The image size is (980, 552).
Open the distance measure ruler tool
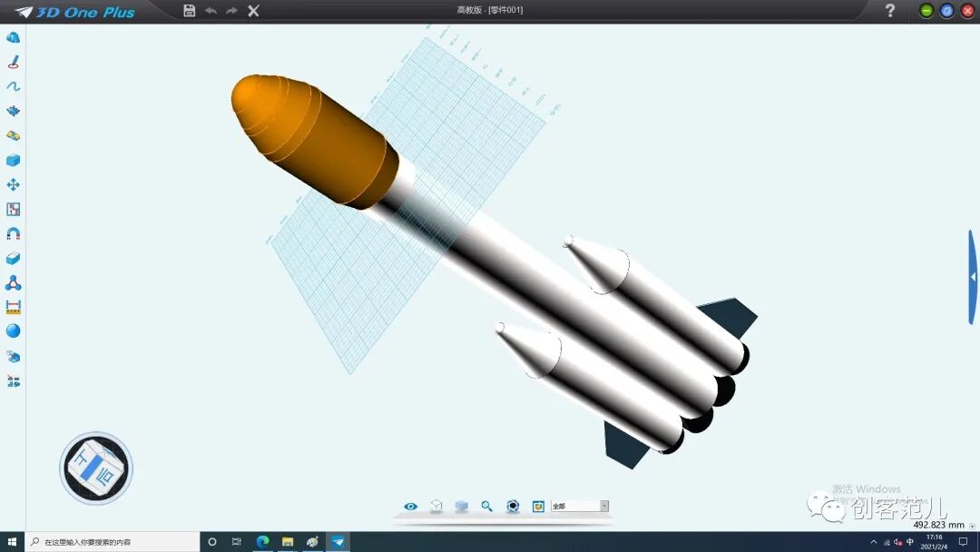coord(13,307)
